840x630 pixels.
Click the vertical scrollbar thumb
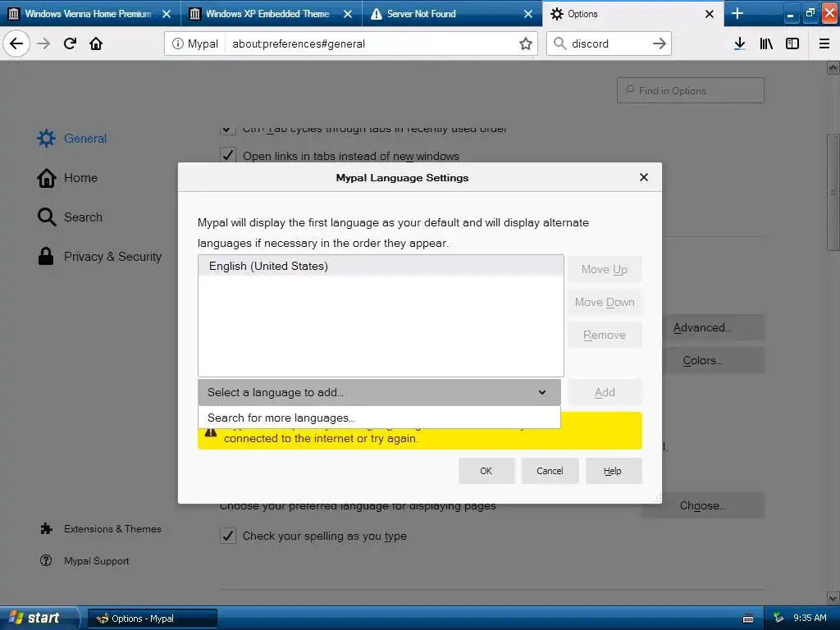[x=833, y=192]
